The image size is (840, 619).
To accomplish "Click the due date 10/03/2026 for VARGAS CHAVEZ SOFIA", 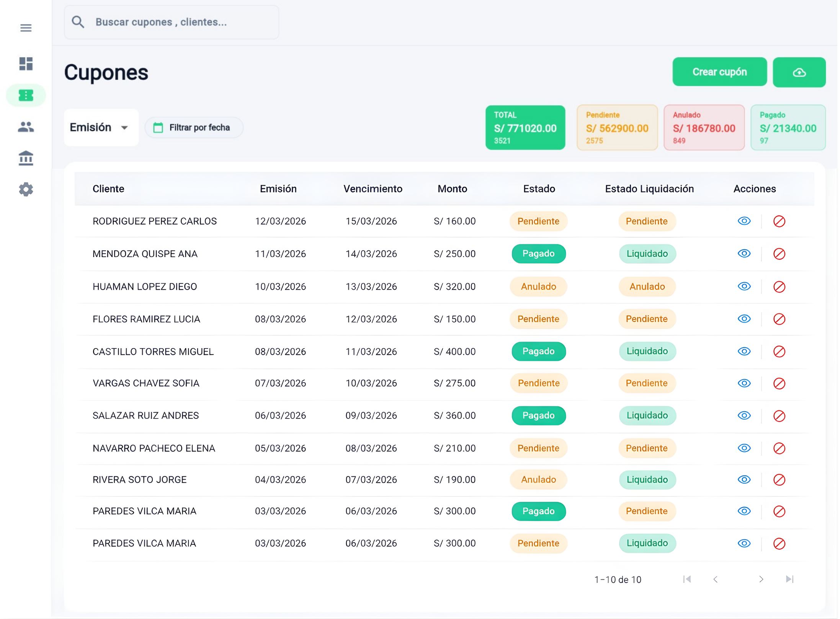I will point(371,383).
